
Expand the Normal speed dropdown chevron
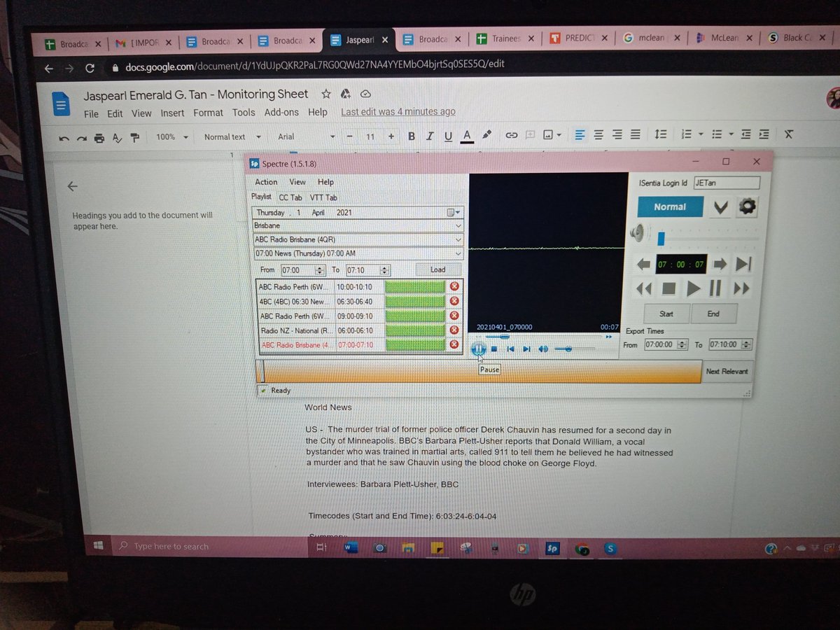click(720, 206)
